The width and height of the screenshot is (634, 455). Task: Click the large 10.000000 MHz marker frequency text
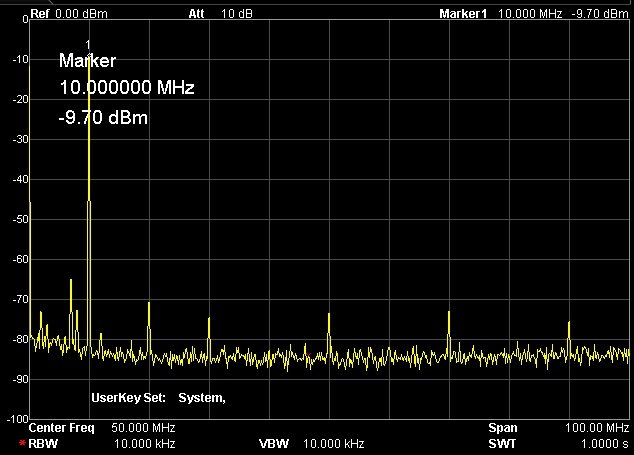(x=126, y=88)
